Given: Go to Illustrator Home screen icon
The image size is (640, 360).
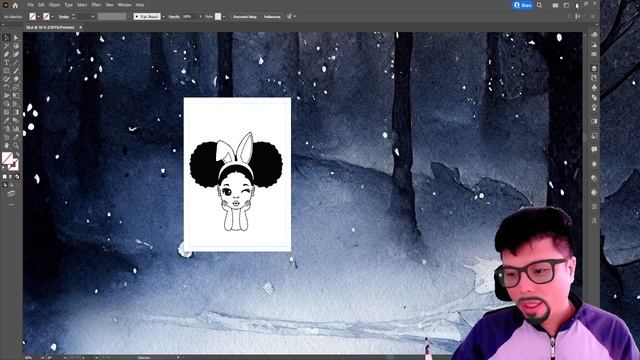Looking at the screenshot, I should (15, 5).
